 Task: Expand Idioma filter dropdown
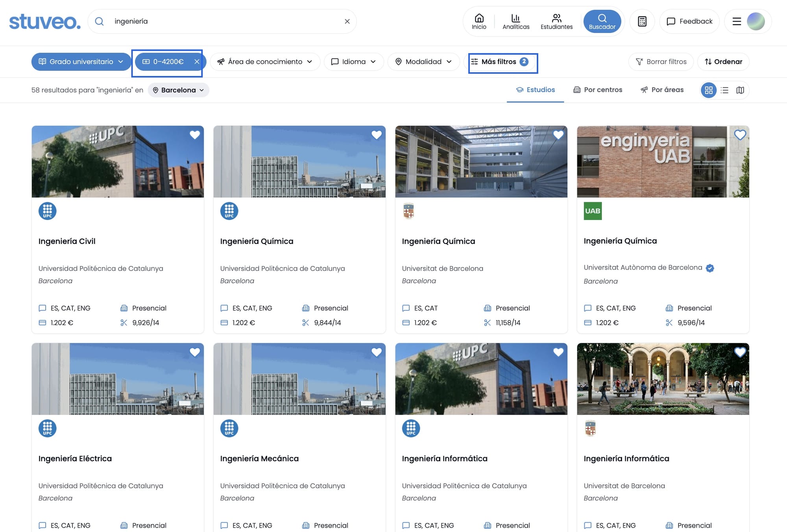tap(354, 62)
